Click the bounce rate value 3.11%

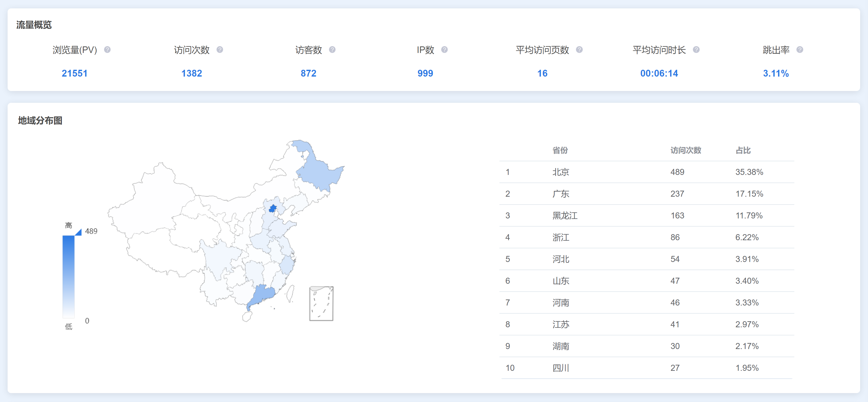coord(775,73)
